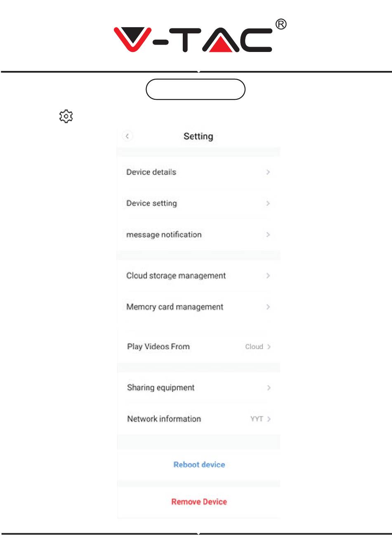The image size is (392, 556).
Task: Expand the Device setting chevron
Action: 268,203
